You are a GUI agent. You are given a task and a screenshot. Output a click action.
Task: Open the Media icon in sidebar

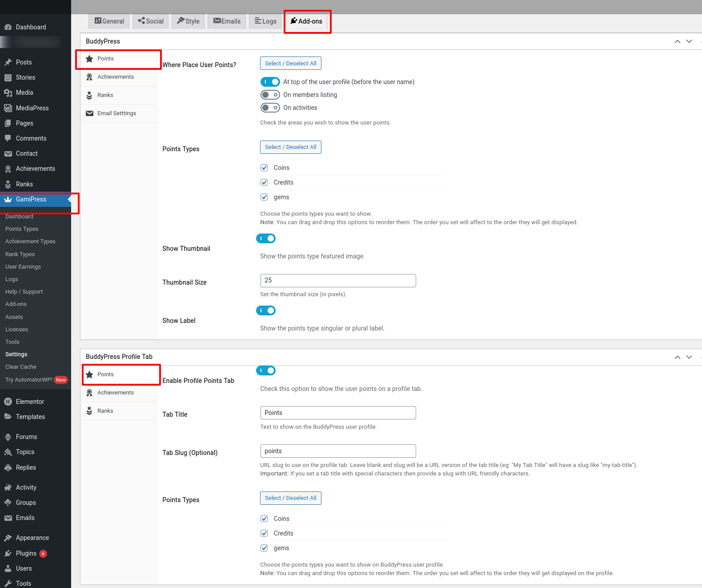coord(8,93)
